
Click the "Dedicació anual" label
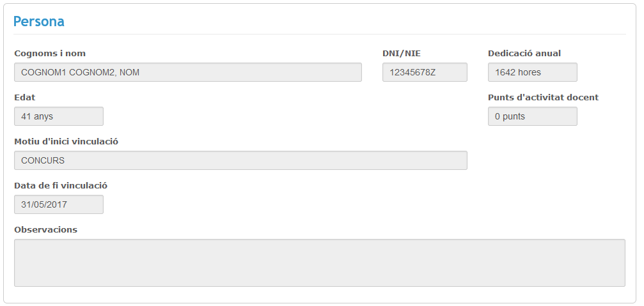[x=524, y=54]
